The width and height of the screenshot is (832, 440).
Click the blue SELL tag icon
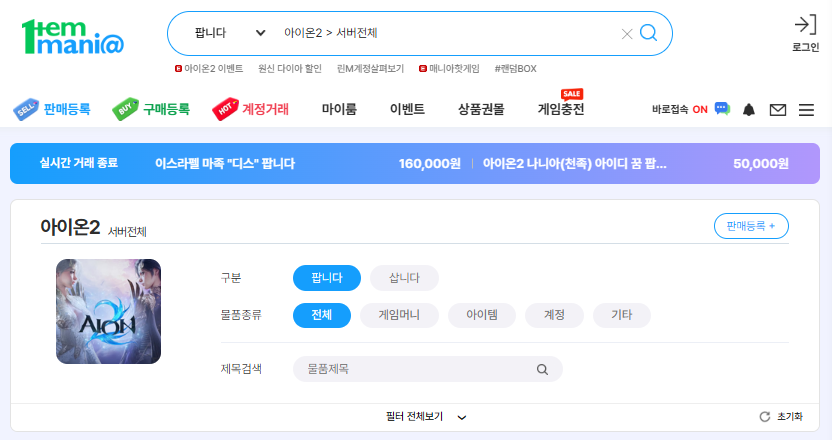pyautogui.click(x=26, y=109)
